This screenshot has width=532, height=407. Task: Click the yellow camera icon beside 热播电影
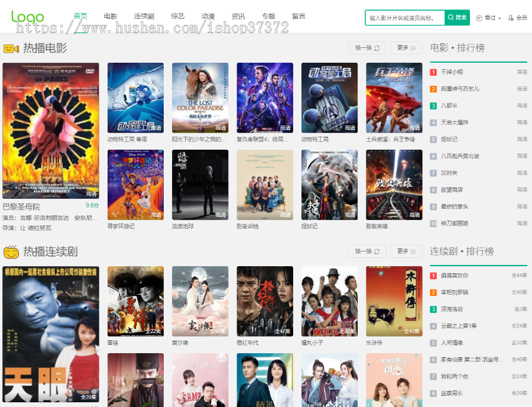point(11,49)
